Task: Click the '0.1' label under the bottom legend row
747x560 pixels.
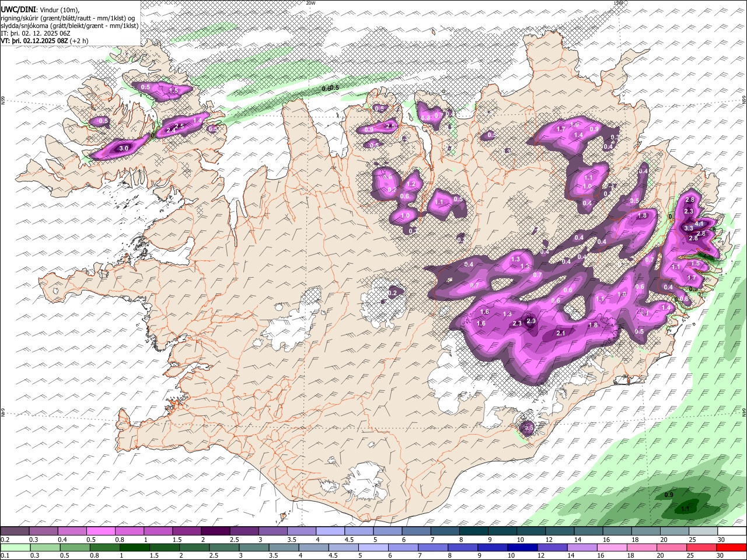Action: [x=4, y=555]
